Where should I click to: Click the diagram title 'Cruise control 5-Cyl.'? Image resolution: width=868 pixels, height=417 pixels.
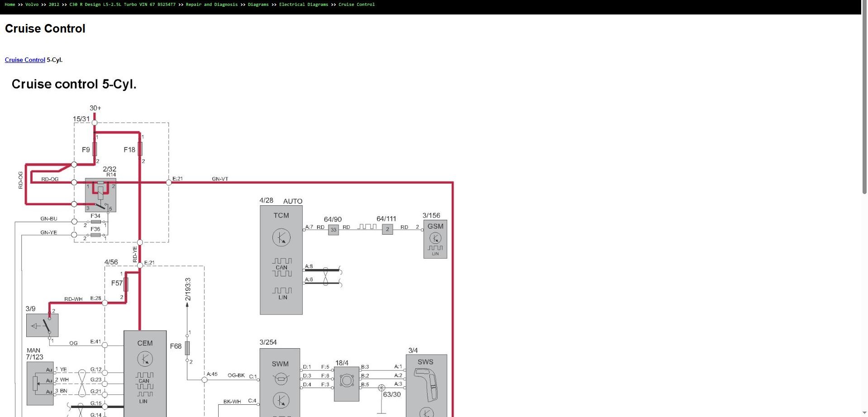(74, 84)
